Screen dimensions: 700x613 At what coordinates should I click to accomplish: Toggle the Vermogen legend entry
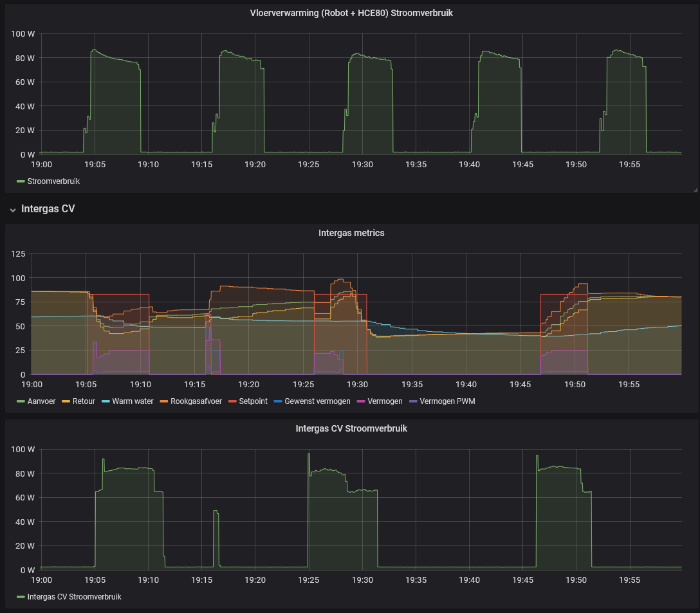coord(385,401)
